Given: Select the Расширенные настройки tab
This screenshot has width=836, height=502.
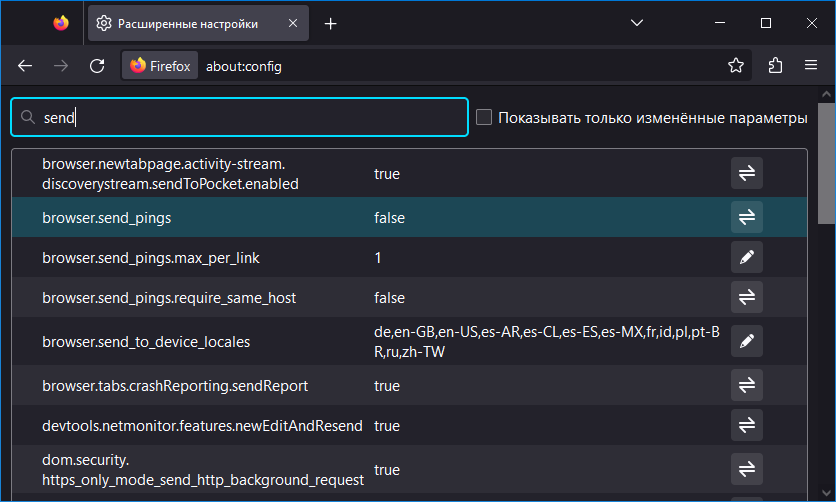Looking at the screenshot, I should pyautogui.click(x=198, y=23).
